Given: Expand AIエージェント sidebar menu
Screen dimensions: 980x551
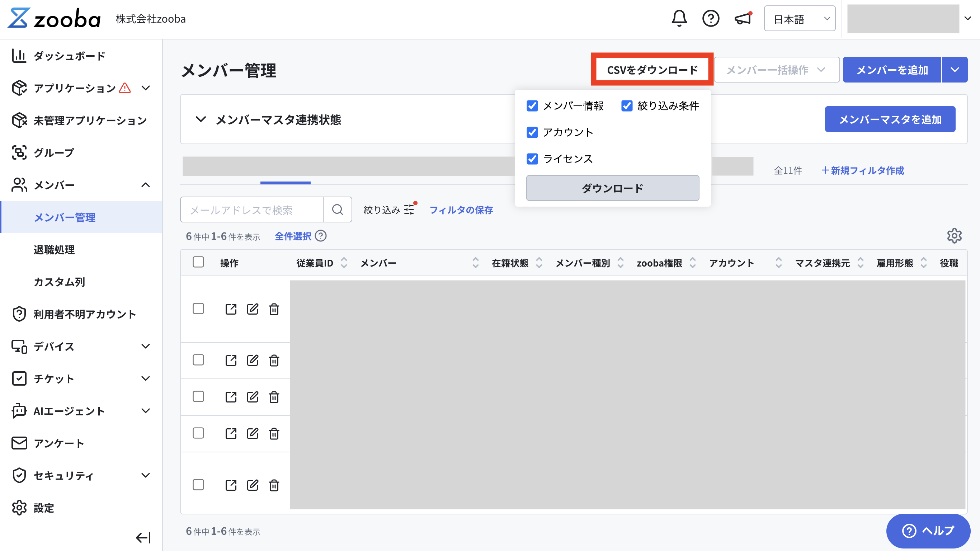Looking at the screenshot, I should click(145, 411).
